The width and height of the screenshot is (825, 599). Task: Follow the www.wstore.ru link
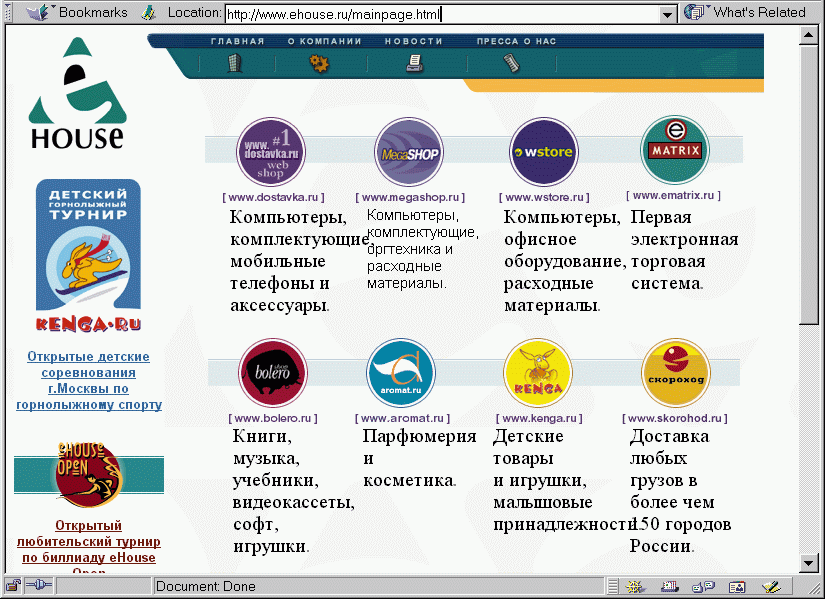545,198
